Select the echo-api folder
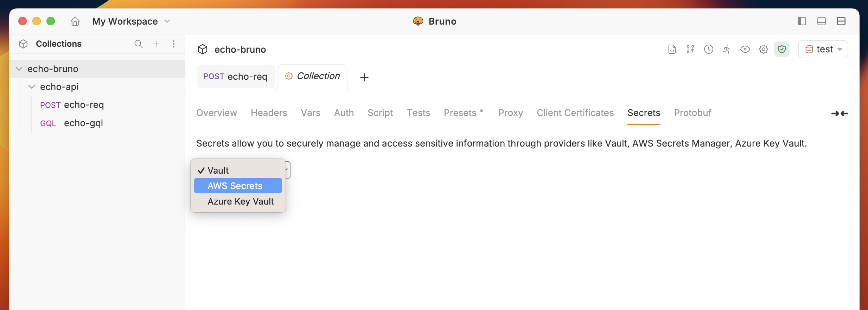Screen dimensions: 868x310 (x=59, y=87)
